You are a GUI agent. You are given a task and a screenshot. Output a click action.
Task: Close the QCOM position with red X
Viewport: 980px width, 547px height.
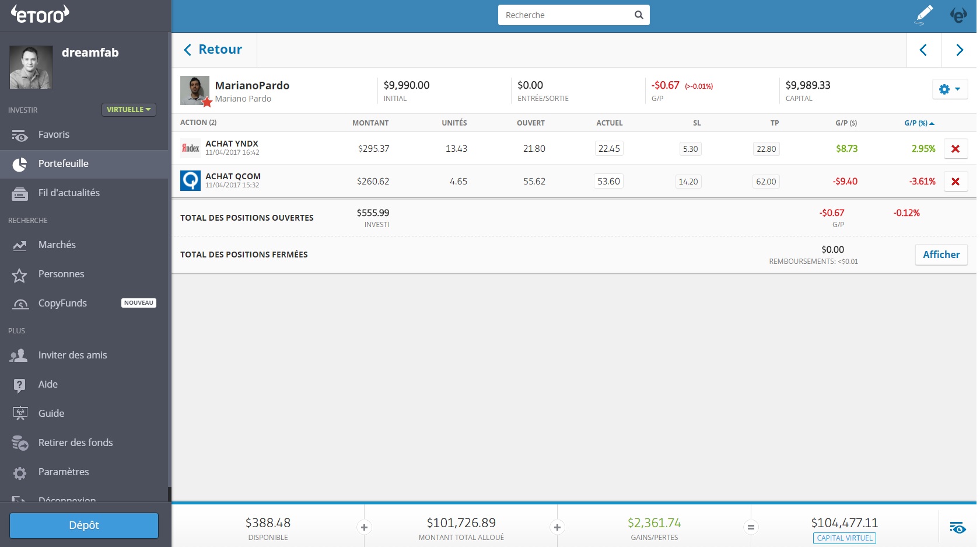click(956, 182)
